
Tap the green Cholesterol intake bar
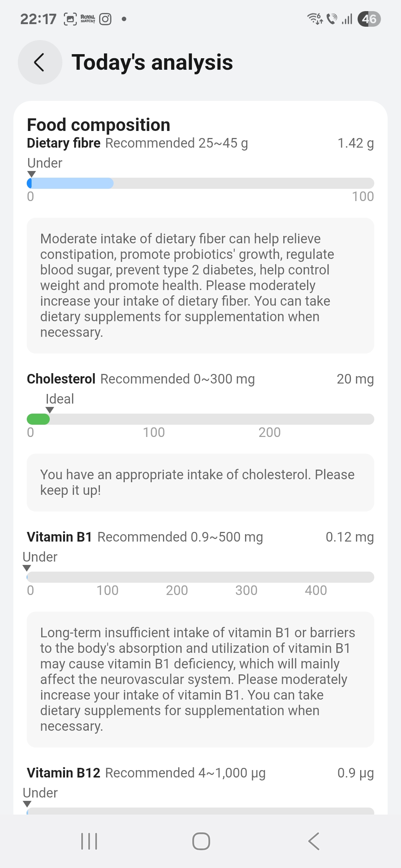pos(38,419)
